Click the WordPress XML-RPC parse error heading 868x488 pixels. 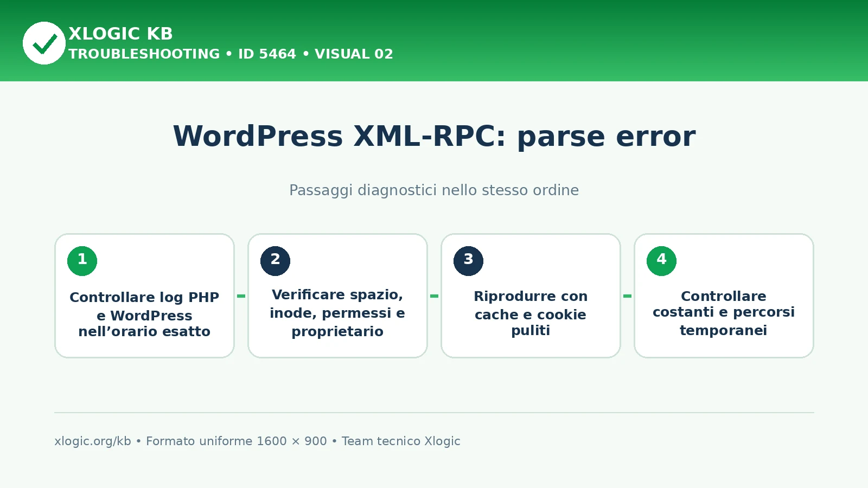pyautogui.click(x=434, y=137)
